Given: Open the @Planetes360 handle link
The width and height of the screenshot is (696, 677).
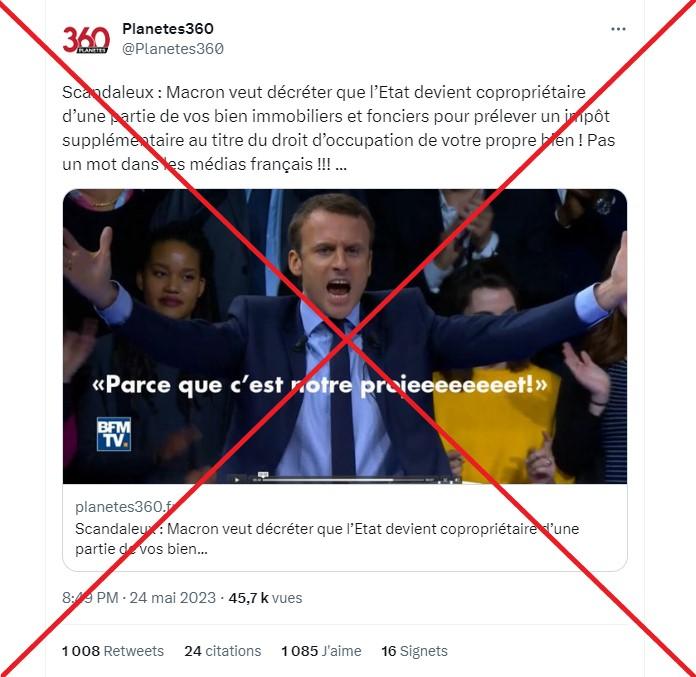Looking at the screenshot, I should click(173, 48).
